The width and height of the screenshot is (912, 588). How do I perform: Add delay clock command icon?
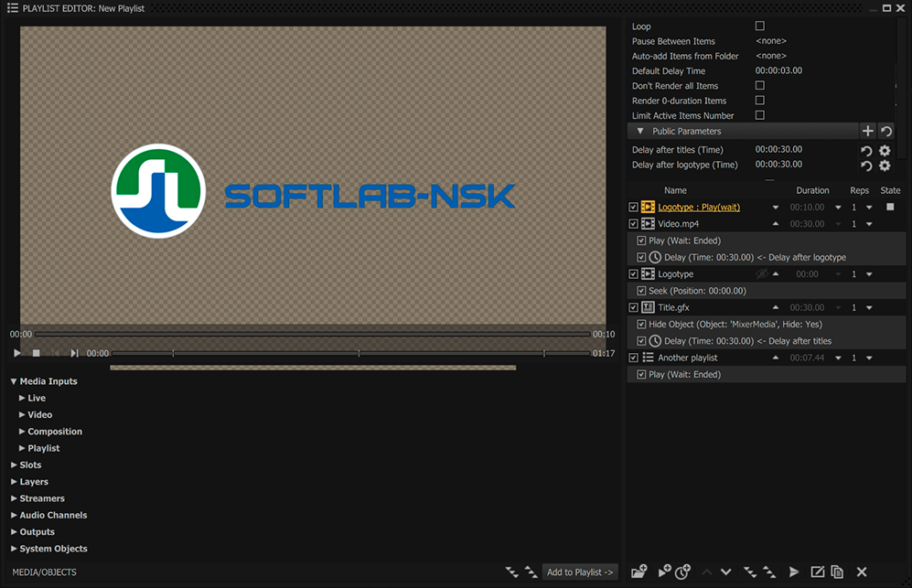pyautogui.click(x=682, y=572)
